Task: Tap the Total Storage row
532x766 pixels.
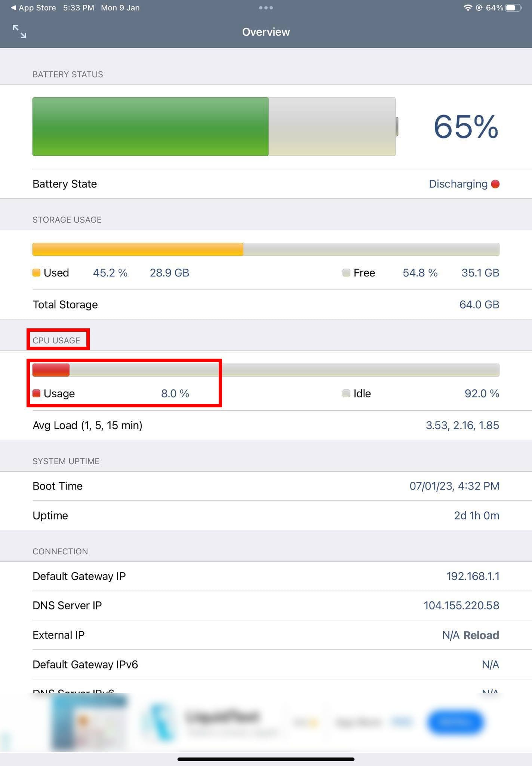Action: click(266, 304)
